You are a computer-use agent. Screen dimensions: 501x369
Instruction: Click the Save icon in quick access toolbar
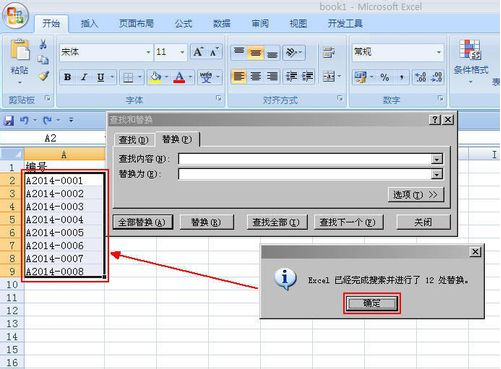9,120
